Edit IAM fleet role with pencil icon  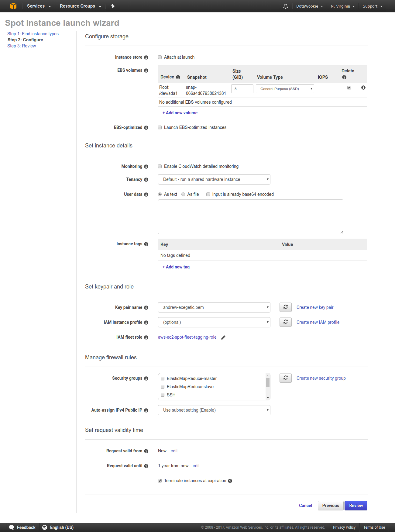(x=223, y=337)
